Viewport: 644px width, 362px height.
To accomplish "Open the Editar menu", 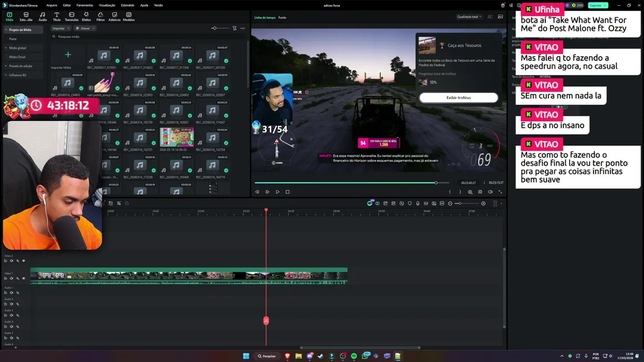I will point(66,5).
